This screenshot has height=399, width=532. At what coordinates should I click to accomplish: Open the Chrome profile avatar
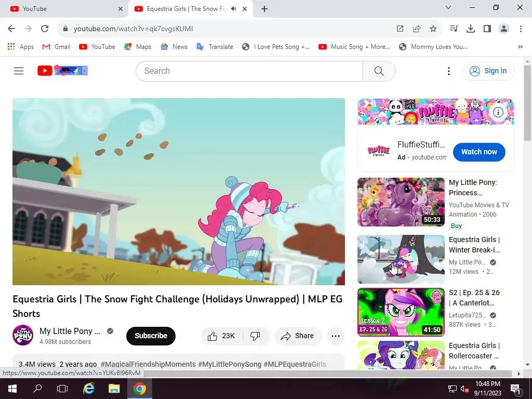pyautogui.click(x=504, y=29)
